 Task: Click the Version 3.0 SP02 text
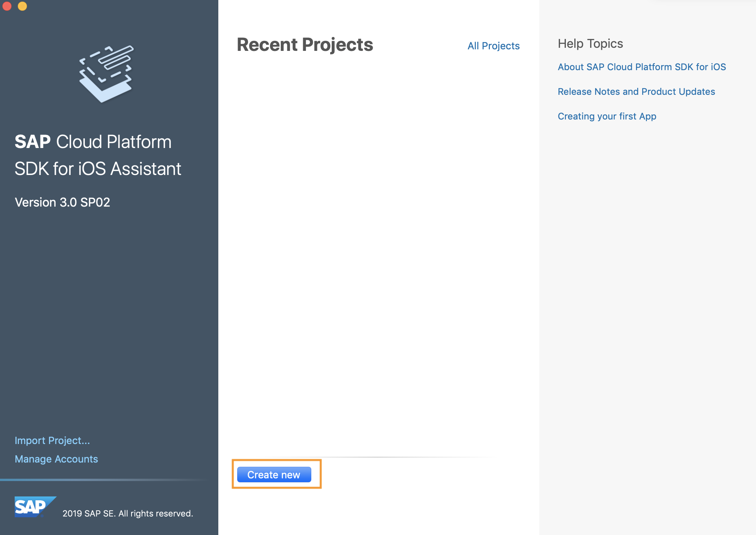(62, 202)
